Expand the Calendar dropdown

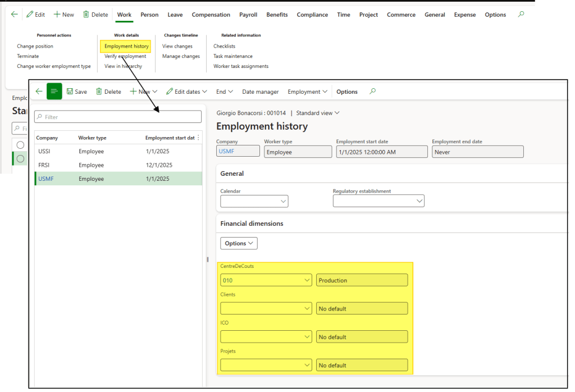(282, 201)
